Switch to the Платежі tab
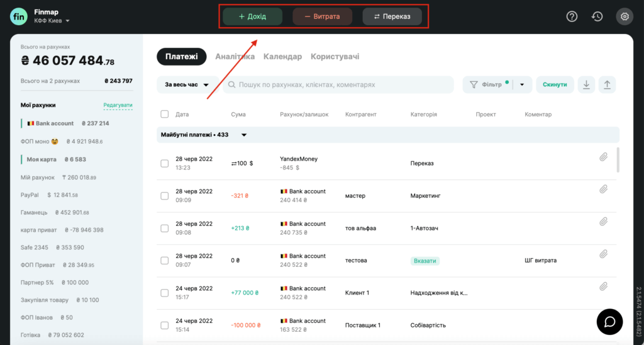Viewport: 644px width, 345px height. [x=182, y=57]
